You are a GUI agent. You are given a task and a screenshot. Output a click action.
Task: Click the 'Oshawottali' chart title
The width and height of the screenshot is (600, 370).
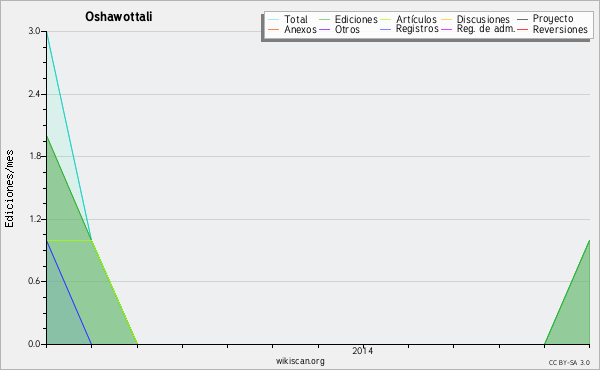point(119,17)
